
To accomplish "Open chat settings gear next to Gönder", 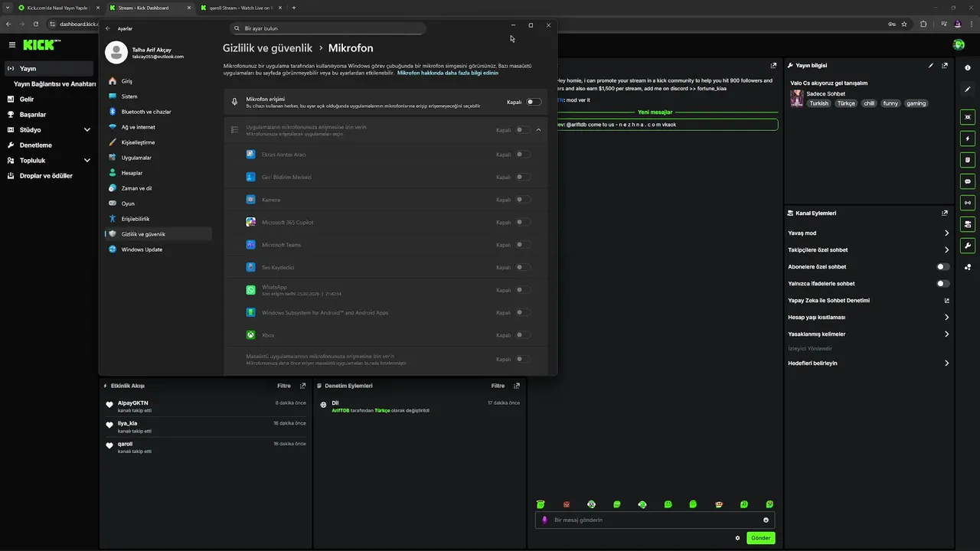I will [x=737, y=538].
